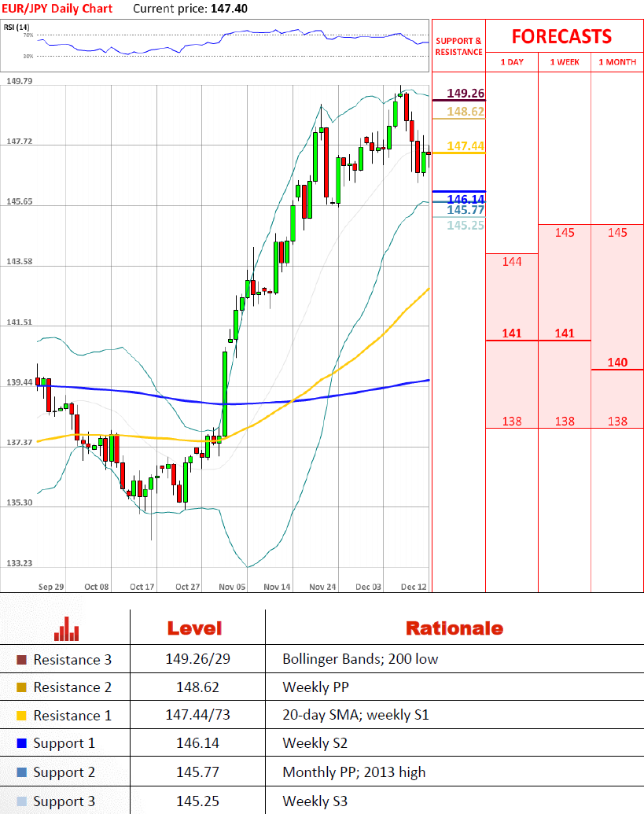Click the bold 140 in 1 MONTH forecast
This screenshot has width=644, height=814.
pyautogui.click(x=617, y=363)
